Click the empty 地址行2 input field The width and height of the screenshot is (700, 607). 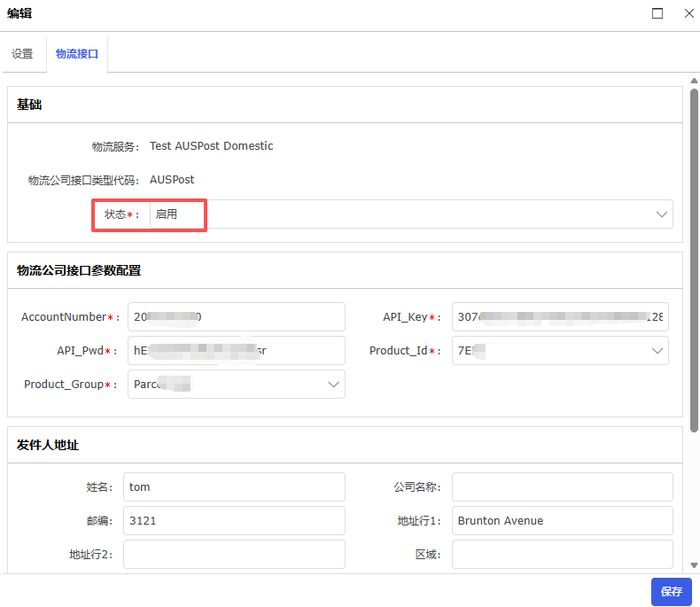pos(234,554)
